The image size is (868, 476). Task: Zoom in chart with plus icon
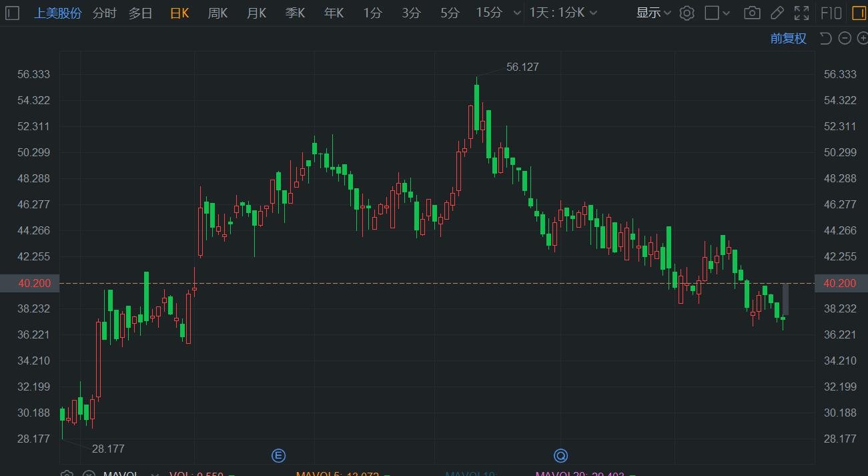(x=862, y=39)
